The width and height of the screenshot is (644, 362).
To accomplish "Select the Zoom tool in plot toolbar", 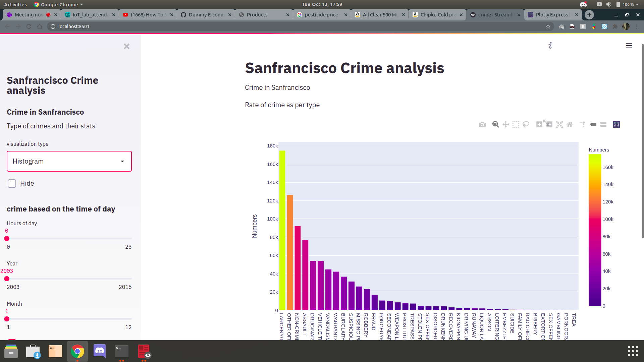I will click(x=495, y=124).
